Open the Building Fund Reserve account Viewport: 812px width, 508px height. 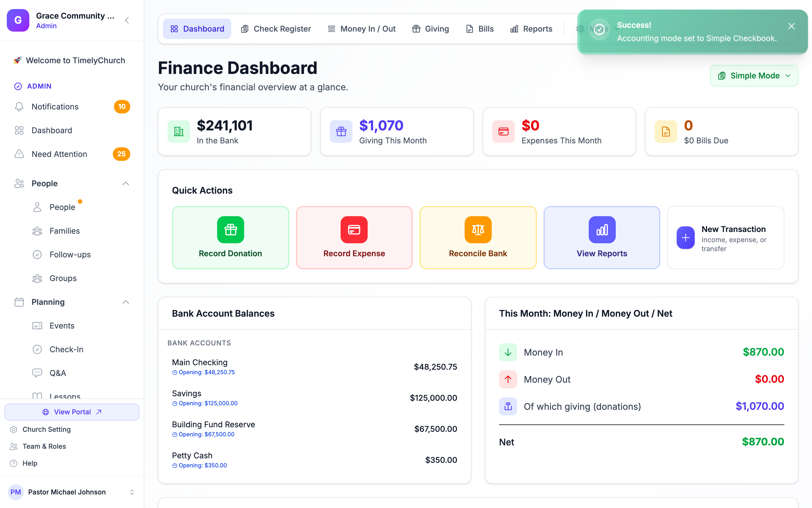coord(314,429)
